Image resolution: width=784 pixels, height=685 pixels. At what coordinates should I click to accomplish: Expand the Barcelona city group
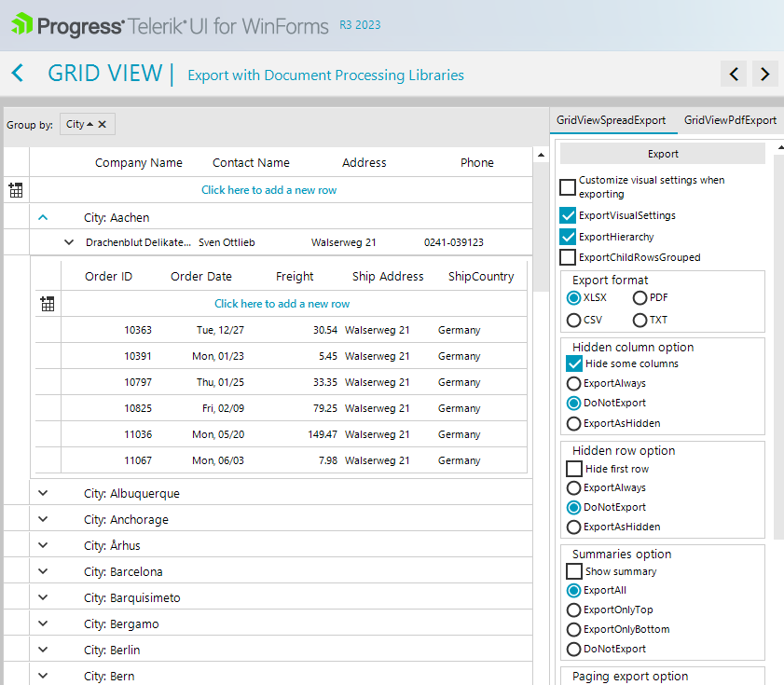tap(42, 571)
